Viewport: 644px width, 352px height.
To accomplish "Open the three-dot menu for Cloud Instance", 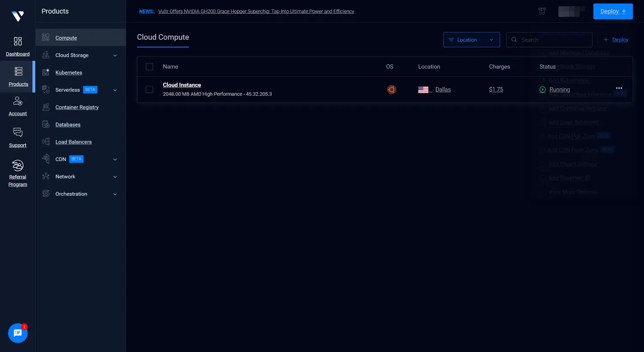I will (619, 88).
